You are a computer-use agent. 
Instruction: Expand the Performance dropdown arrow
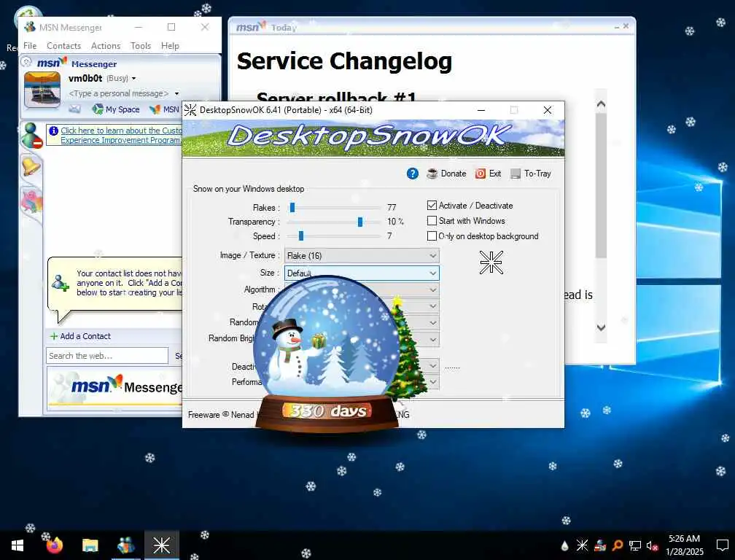coord(432,382)
